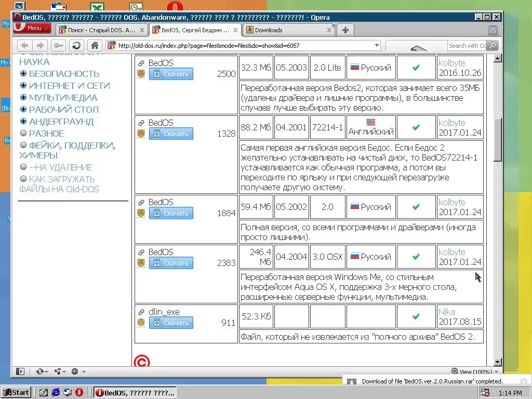The height and width of the screenshot is (399, 532).
Task: Click link icon beside BedOS 72214-1
Action: [141, 123]
